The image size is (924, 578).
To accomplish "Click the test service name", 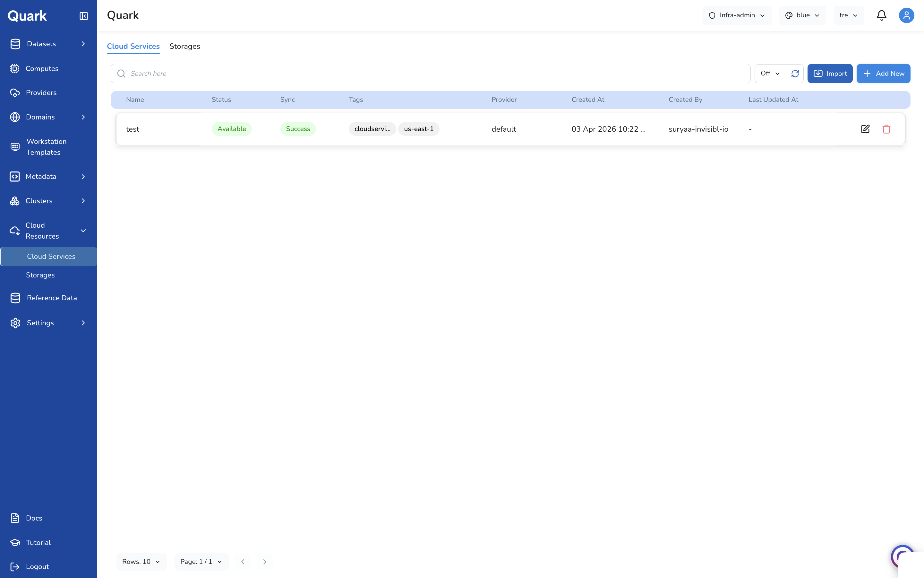I will click(x=133, y=129).
